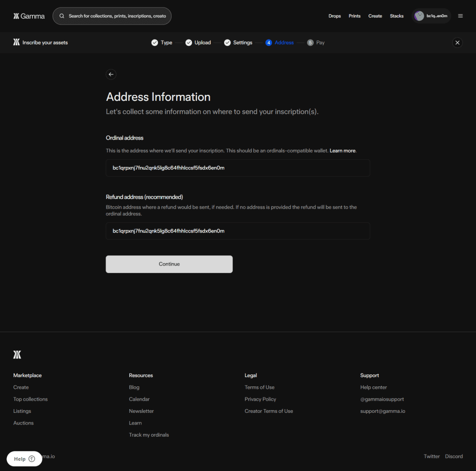Open the Discord footer link
The width and height of the screenshot is (476, 471).
454,457
